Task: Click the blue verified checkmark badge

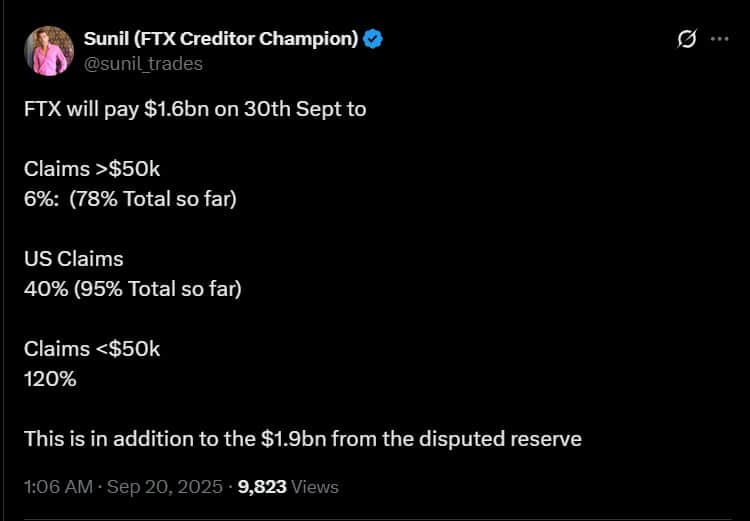Action: [374, 40]
